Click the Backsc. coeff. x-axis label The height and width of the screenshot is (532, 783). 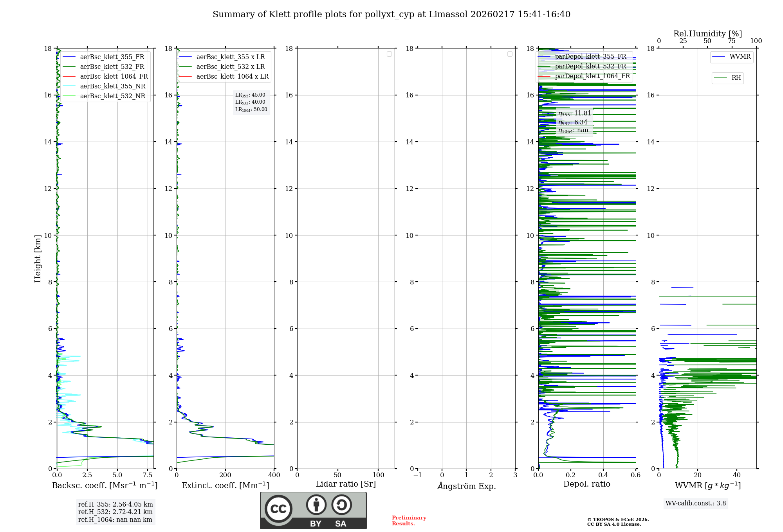(x=105, y=485)
